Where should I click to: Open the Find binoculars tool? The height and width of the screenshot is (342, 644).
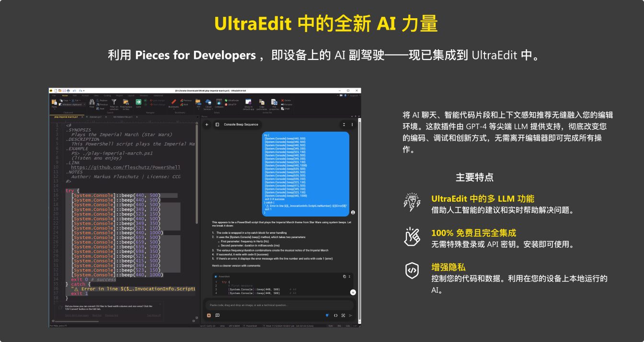click(92, 102)
